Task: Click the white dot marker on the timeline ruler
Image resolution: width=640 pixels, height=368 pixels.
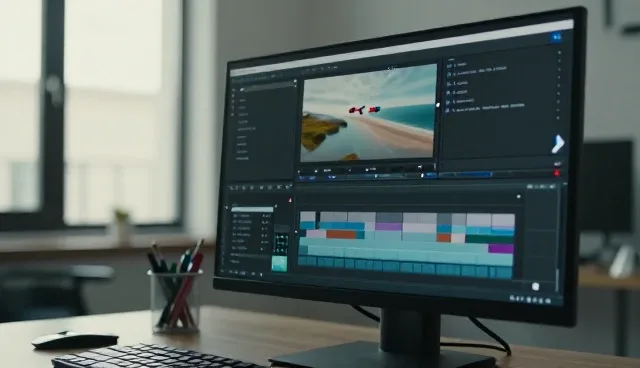Action: point(519,197)
